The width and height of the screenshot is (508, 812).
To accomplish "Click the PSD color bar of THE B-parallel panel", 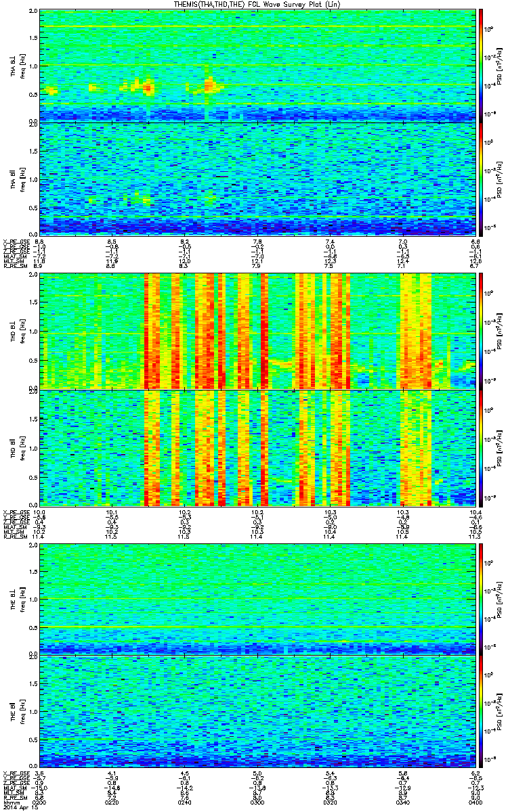I will (x=481, y=711).
